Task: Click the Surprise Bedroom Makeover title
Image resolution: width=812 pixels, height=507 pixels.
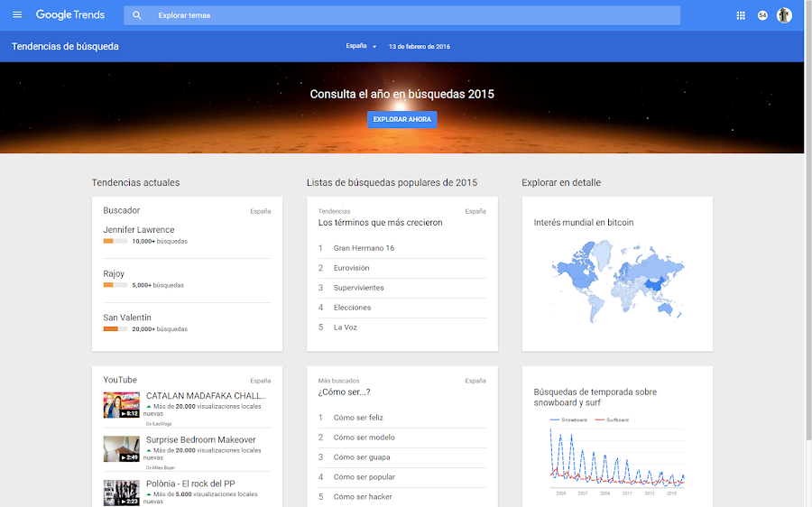Action: pos(200,439)
